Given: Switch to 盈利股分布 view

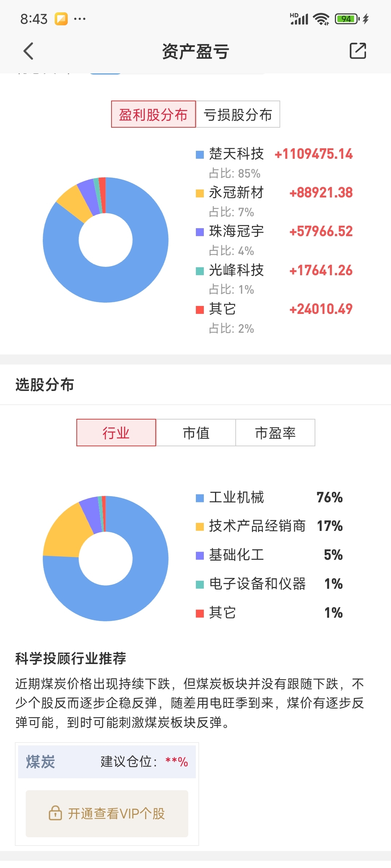Looking at the screenshot, I should pyautogui.click(x=154, y=114).
